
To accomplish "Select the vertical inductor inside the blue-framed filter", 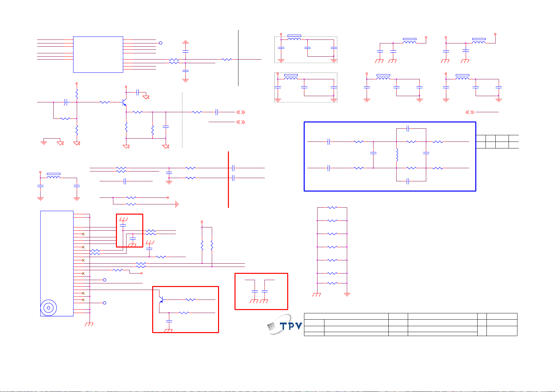I will (397, 155).
